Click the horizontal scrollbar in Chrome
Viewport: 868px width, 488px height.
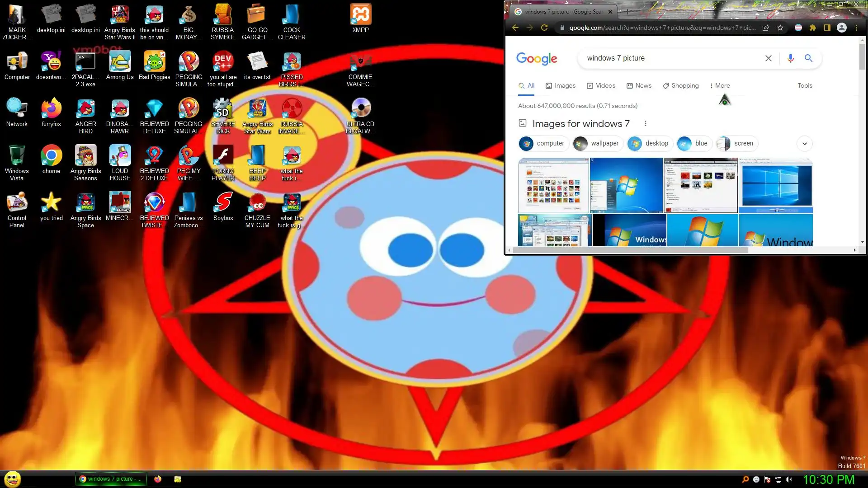(631, 250)
